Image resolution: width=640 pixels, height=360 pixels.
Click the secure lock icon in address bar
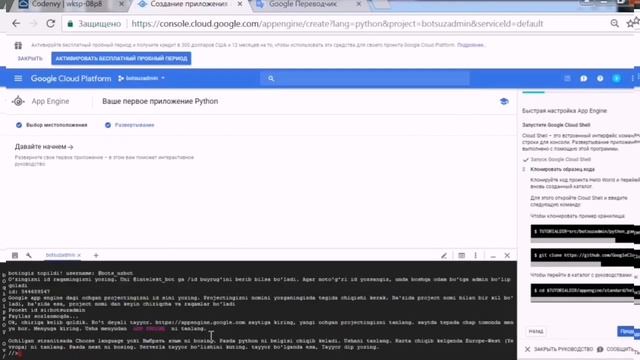(70, 24)
